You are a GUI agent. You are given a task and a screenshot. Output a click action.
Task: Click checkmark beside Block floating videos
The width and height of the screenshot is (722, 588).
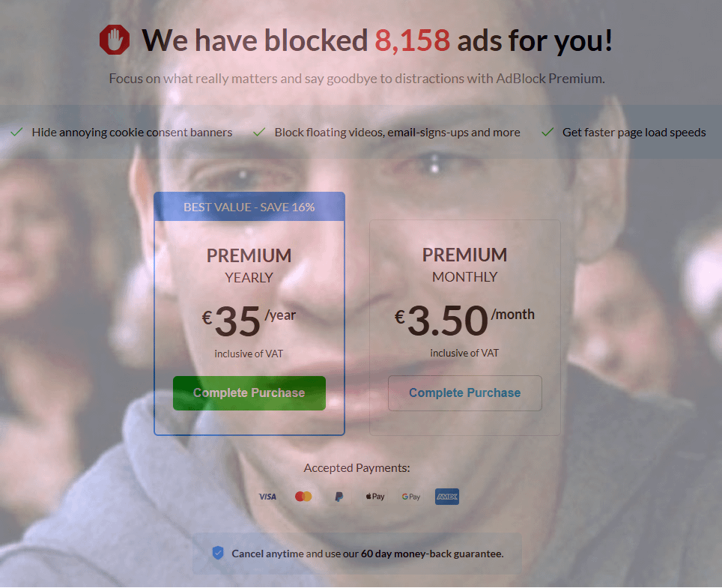click(x=259, y=132)
